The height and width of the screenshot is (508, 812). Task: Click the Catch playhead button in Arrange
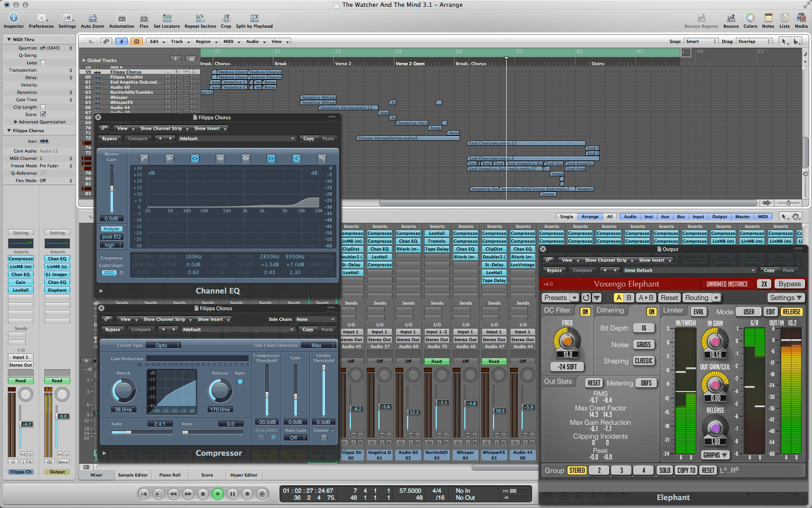(x=121, y=41)
